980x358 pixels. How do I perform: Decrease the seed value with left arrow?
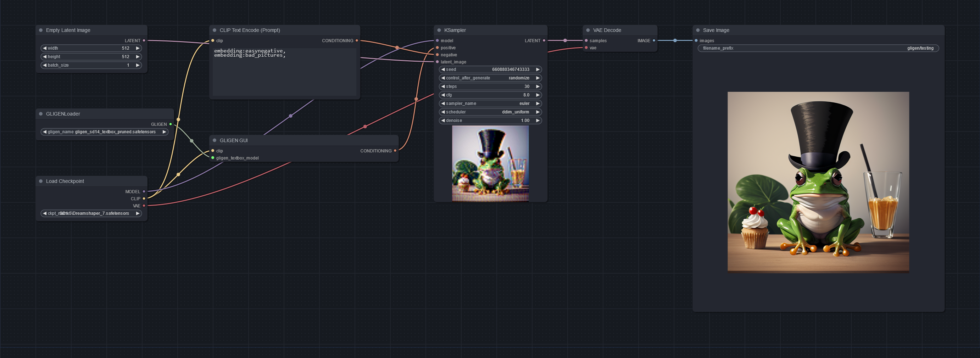coord(443,69)
